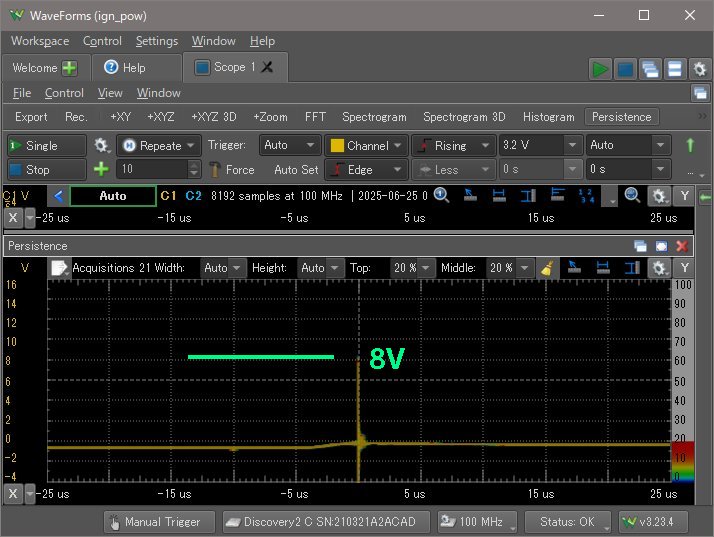Click the Persistence panel maximize icon
This screenshot has width=714, height=537.
[661, 246]
